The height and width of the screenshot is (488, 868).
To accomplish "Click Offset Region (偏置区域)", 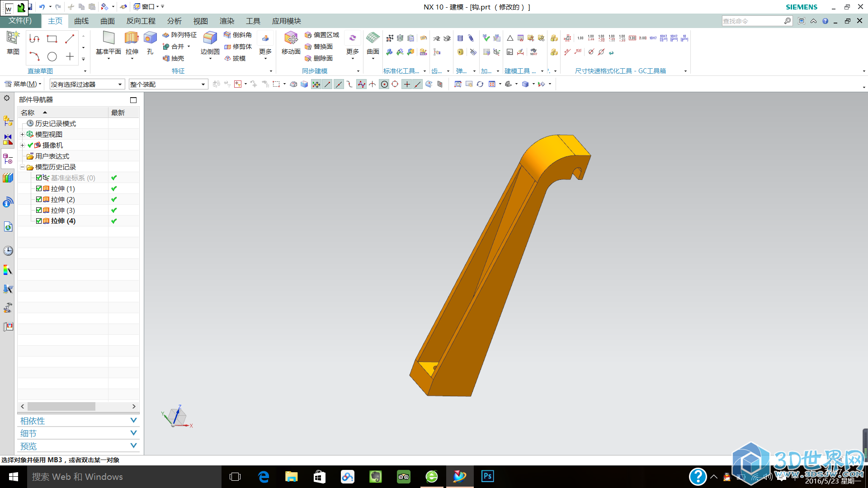I will click(322, 35).
